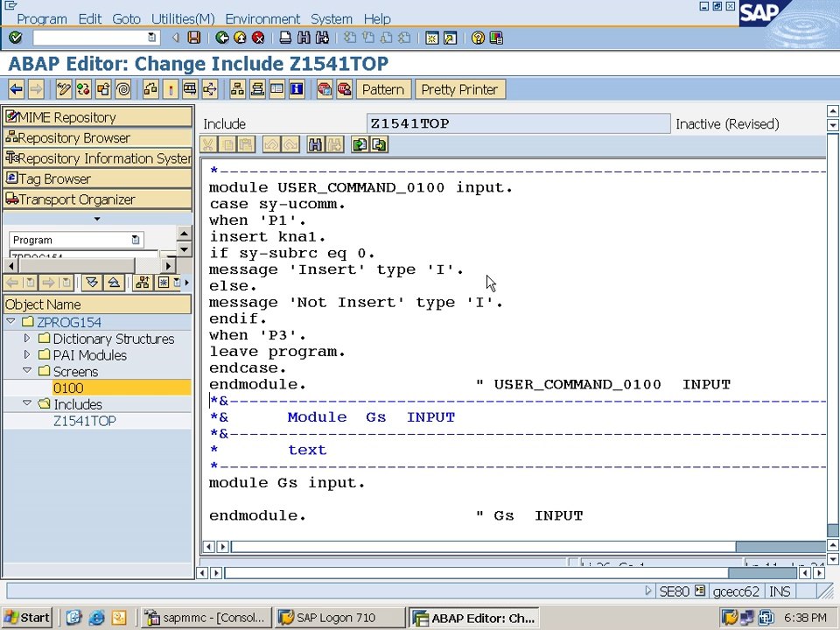Viewport: 840px width, 630px height.
Task: Click the editor Download green icon
Action: tap(379, 144)
